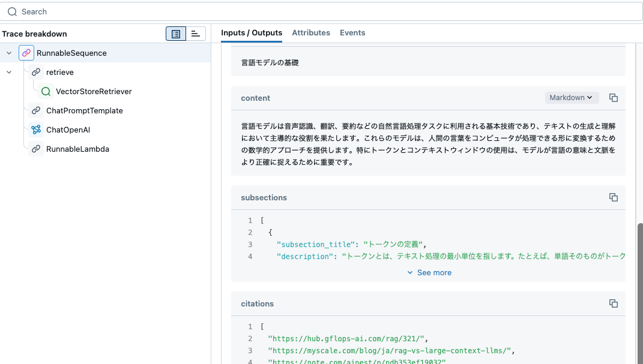
Task: Toggle the detailed tree view layout
Action: tap(175, 34)
